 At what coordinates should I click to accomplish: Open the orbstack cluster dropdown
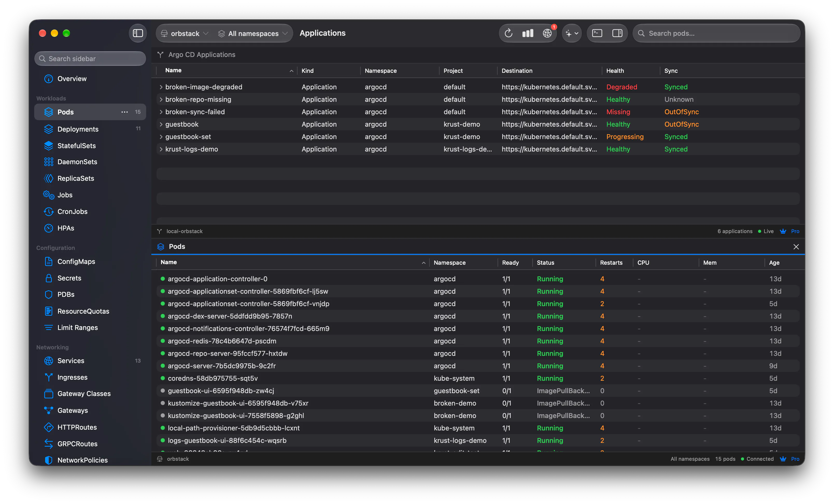pos(185,33)
